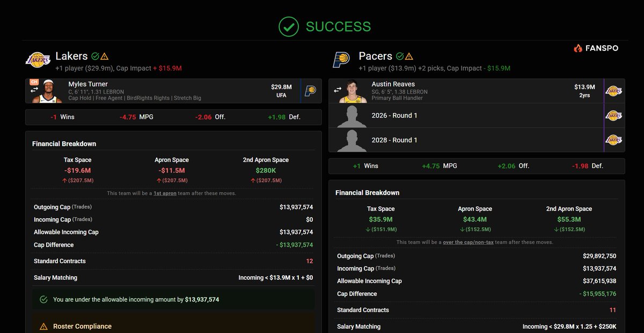Viewport: 644px width, 333px height.
Task: Click Pacers Financial Breakdown heading
Action: click(367, 192)
